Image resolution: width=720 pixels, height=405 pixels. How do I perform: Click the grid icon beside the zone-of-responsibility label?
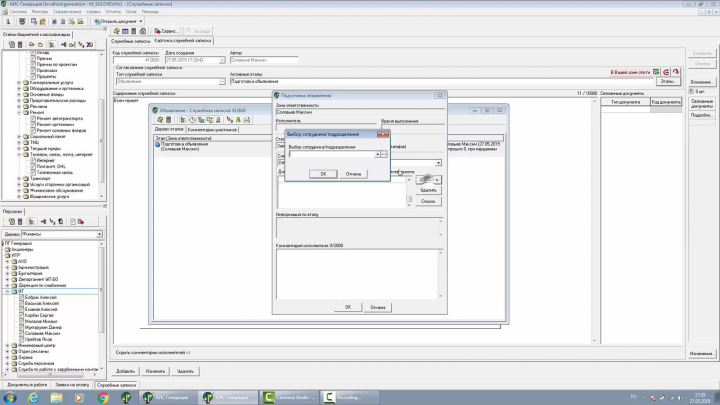tap(656, 72)
